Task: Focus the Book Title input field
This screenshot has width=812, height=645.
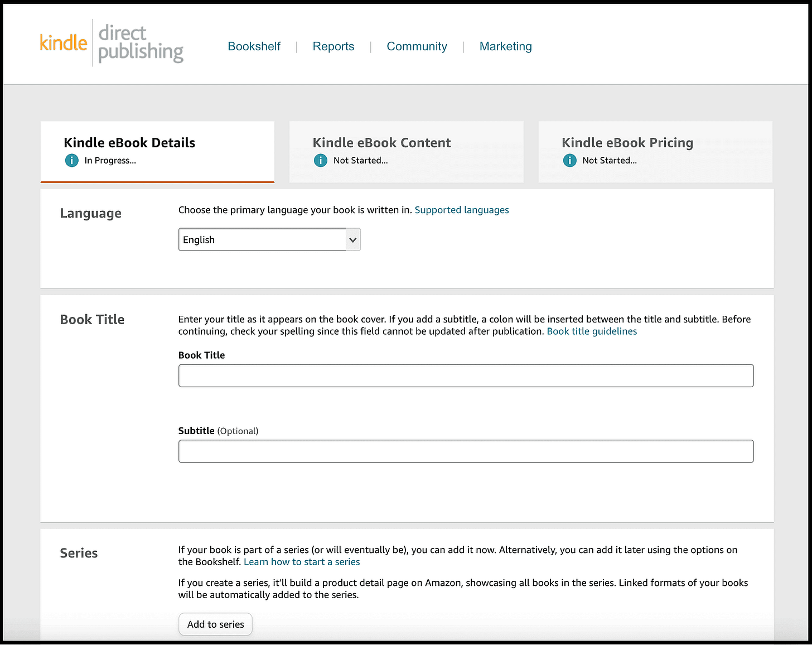Action: click(x=466, y=376)
